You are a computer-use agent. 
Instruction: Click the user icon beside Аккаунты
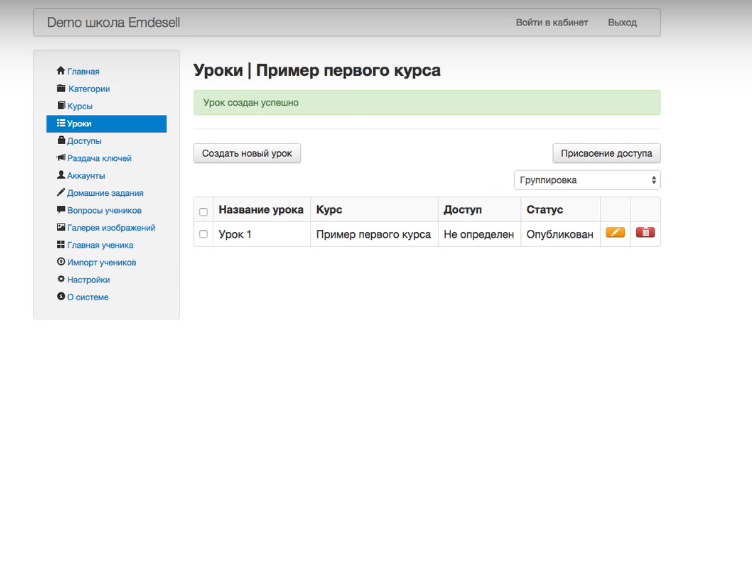tap(61, 175)
